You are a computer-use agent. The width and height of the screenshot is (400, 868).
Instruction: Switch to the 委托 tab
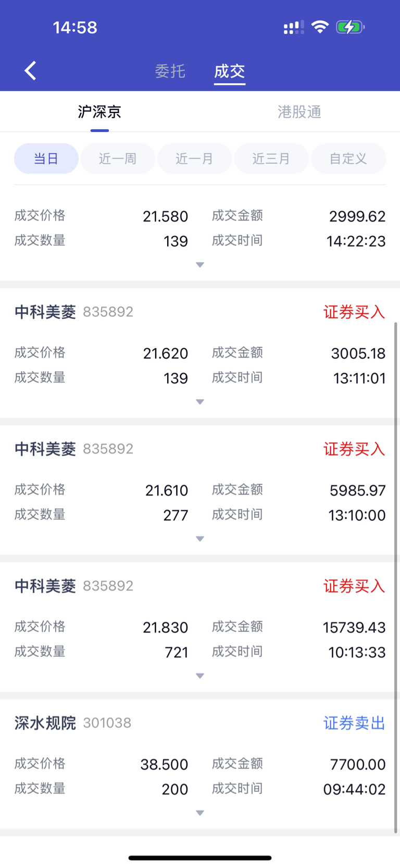170,71
